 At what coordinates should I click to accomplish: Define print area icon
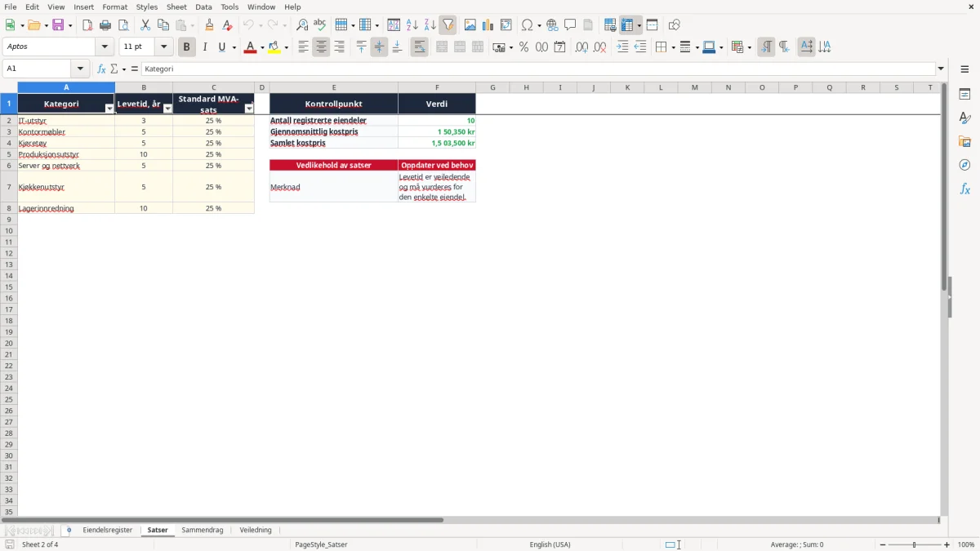tap(610, 25)
